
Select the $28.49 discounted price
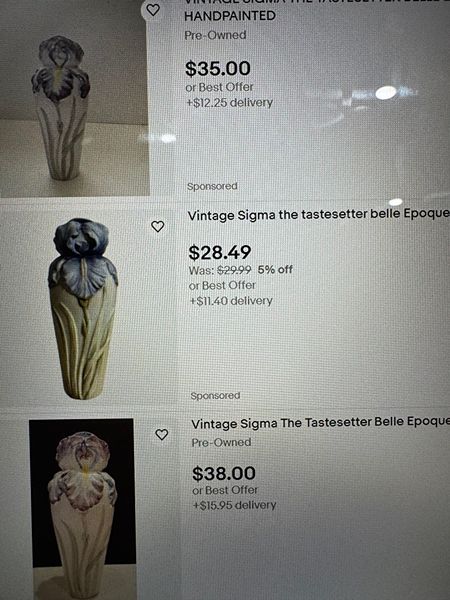(x=220, y=253)
